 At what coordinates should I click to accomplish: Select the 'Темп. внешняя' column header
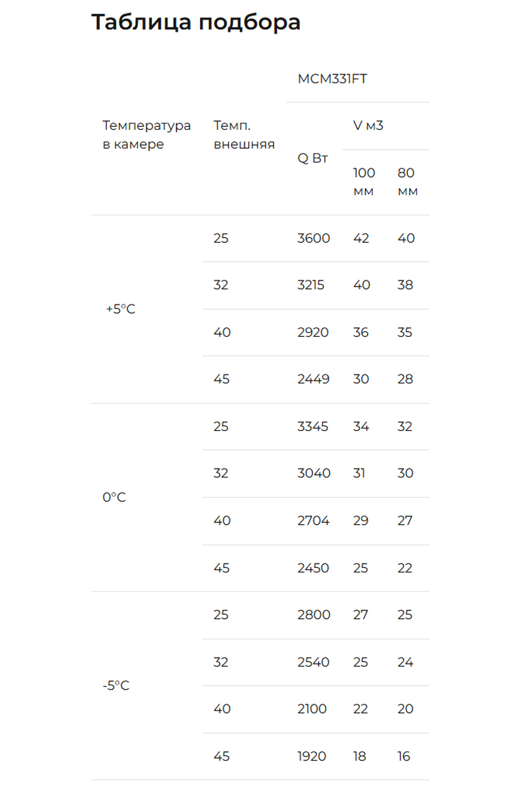(244, 135)
